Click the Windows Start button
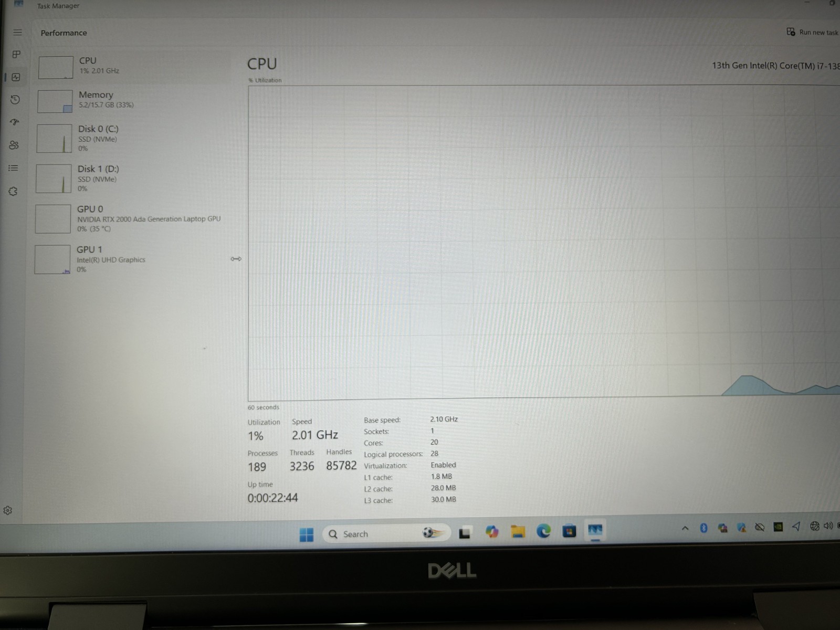This screenshot has width=840, height=630. (306, 534)
